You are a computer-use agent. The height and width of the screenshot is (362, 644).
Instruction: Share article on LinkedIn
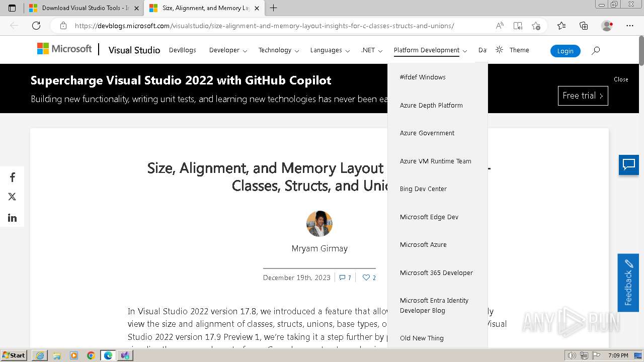point(12,218)
